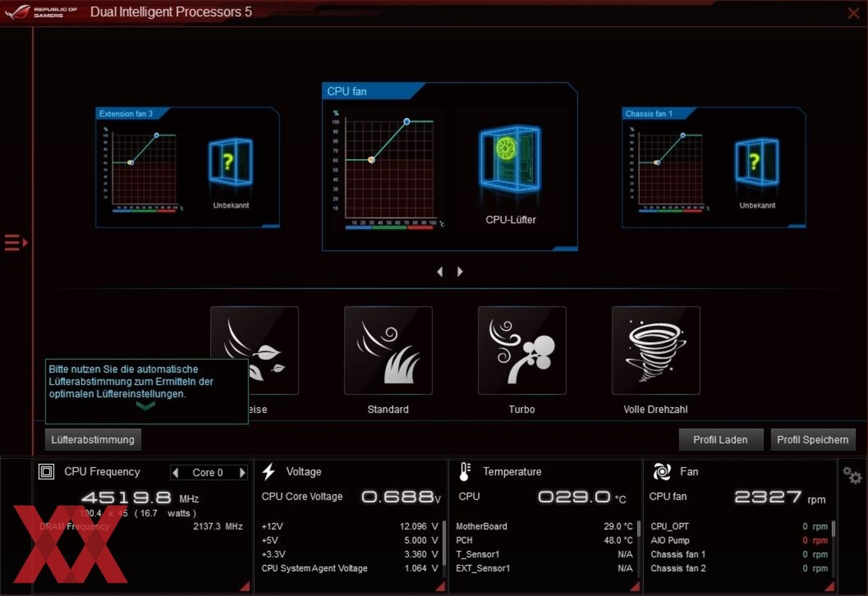The width and height of the screenshot is (868, 596).
Task: Close the Dual Intelligent Processors window
Action: click(853, 13)
